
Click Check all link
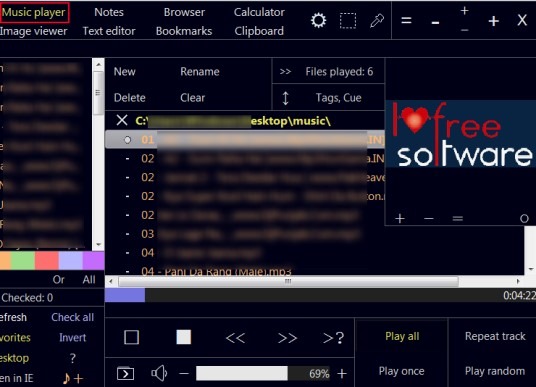(72, 317)
